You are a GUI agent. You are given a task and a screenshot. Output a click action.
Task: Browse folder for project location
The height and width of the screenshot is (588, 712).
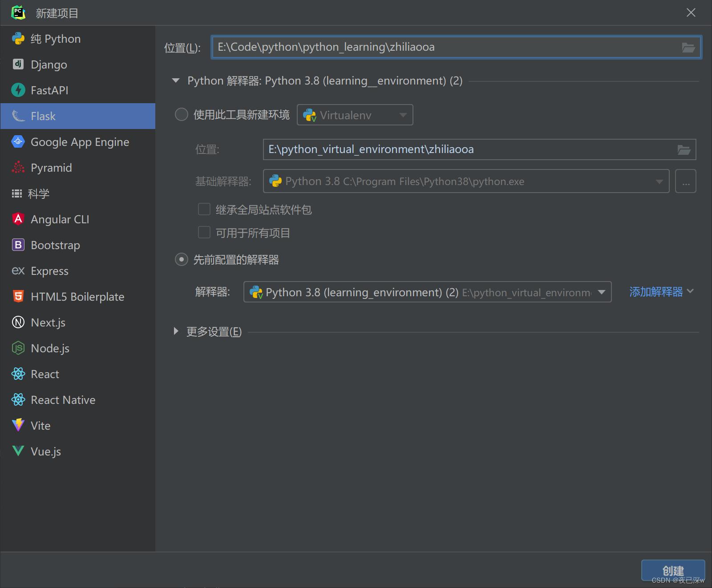coord(688,47)
